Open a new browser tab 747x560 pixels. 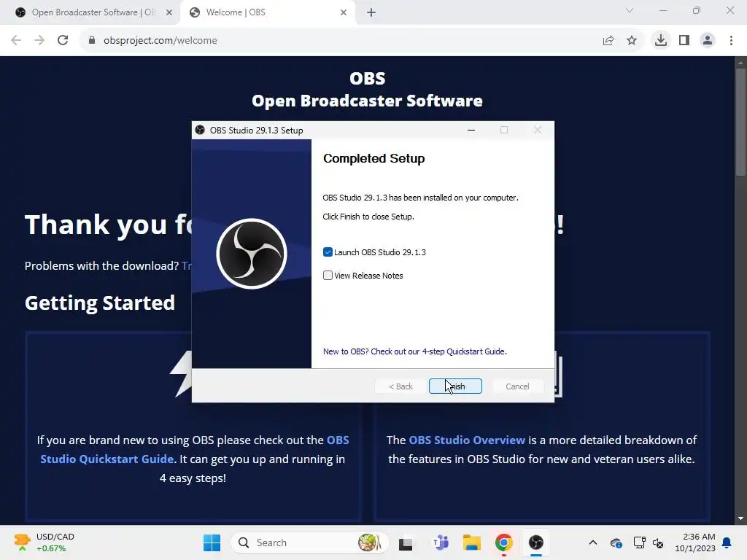tap(371, 12)
